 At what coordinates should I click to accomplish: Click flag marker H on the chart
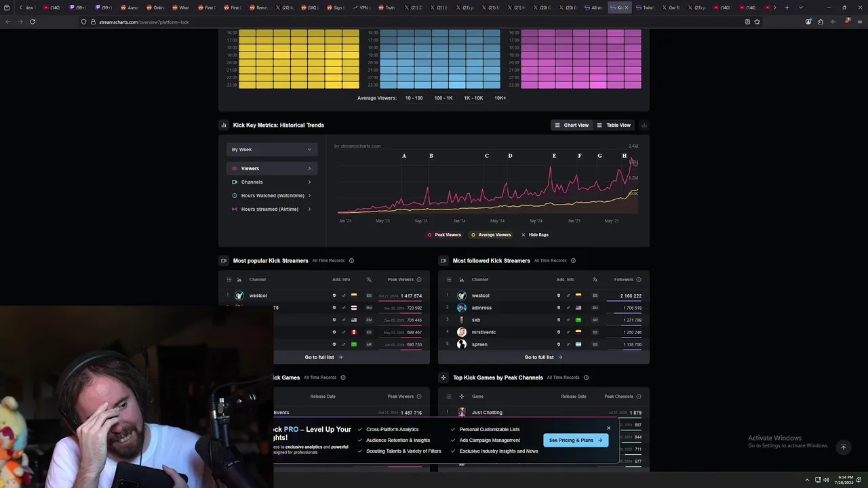pos(625,156)
